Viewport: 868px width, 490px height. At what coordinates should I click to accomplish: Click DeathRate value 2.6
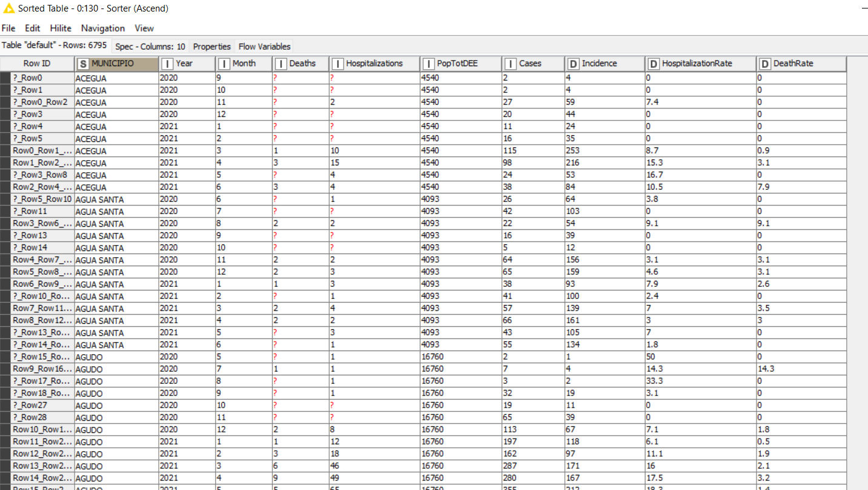coord(801,284)
